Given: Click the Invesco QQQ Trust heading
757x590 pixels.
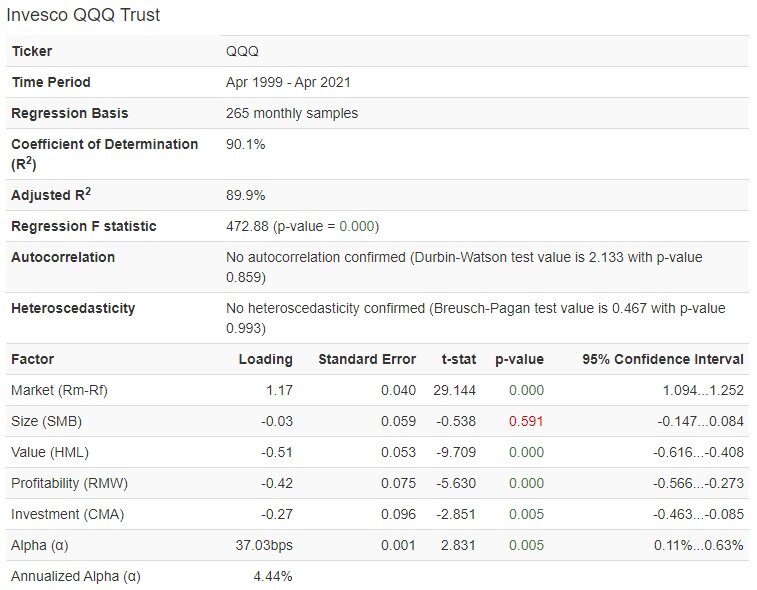Looking at the screenshot, I should [x=84, y=15].
